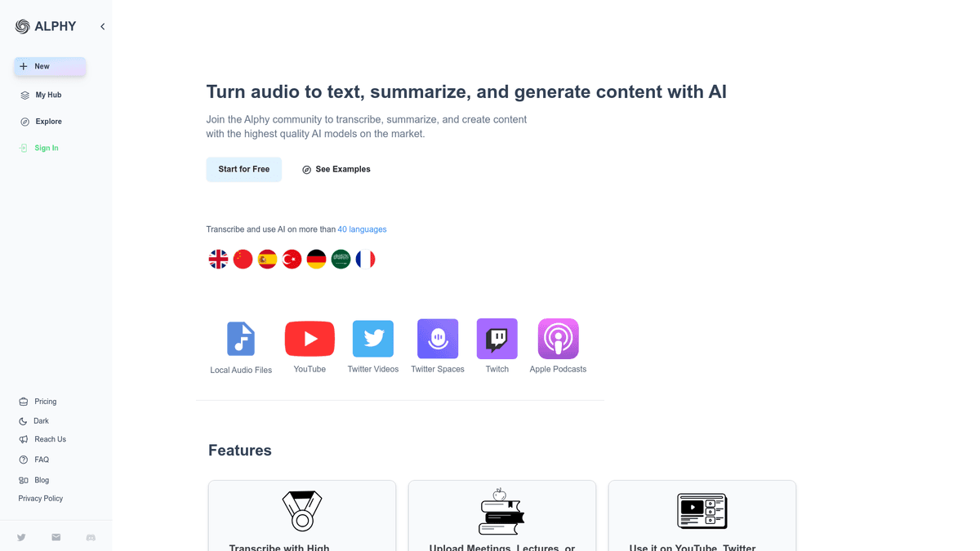Click the email envelope icon in footer
The height and width of the screenshot is (551, 980).
[56, 537]
